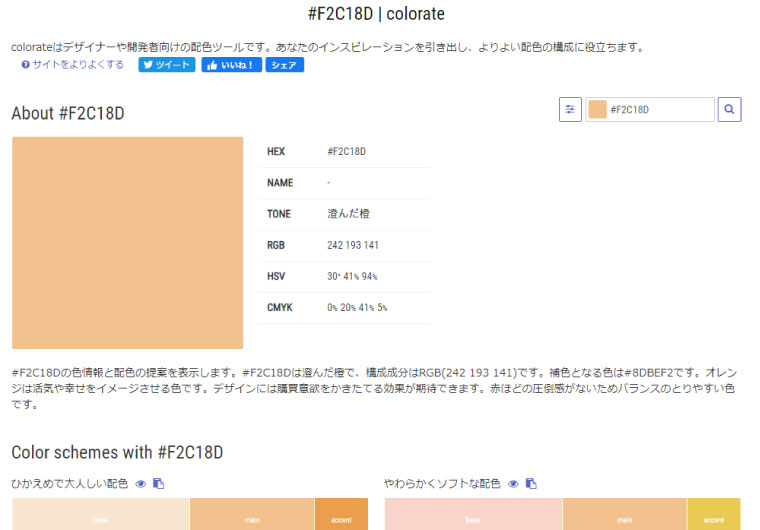760x530 pixels.
Task: Click the small swatch in search box
Action: tap(597, 110)
